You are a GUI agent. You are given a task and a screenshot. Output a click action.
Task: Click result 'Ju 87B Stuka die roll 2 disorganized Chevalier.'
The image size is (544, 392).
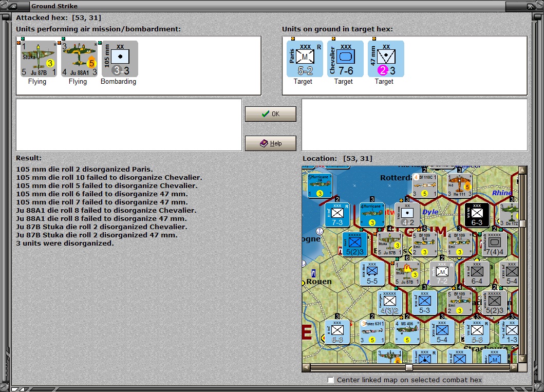(x=102, y=227)
